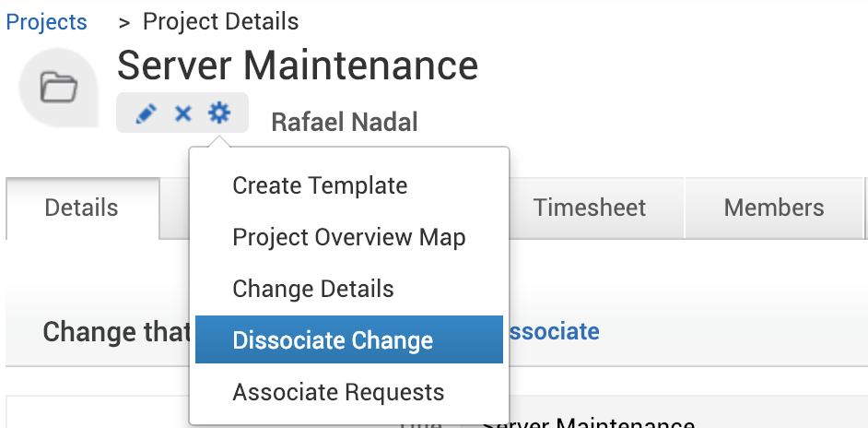Switch to the Details tab
The image size is (868, 428).
tap(81, 208)
